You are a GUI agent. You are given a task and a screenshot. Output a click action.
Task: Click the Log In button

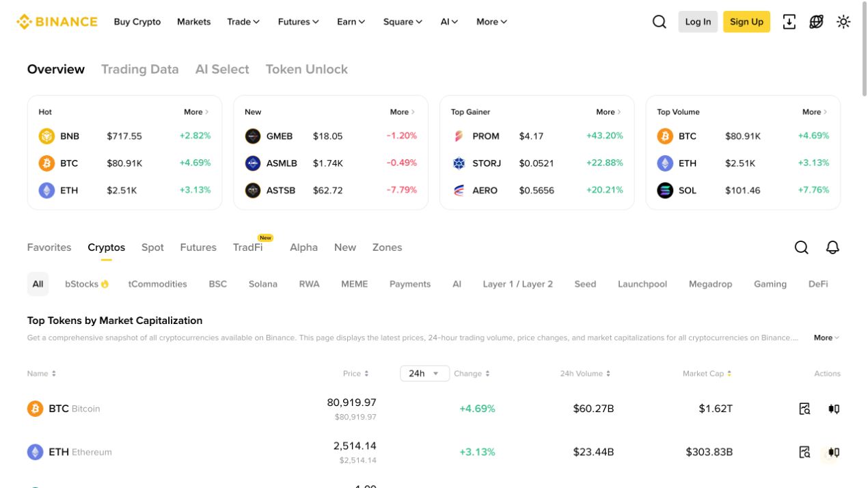coord(698,22)
